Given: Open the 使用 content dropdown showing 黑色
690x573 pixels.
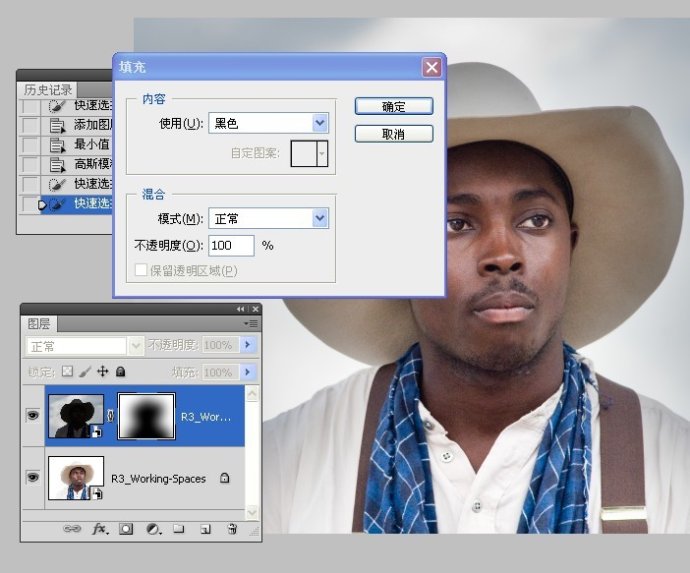Looking at the screenshot, I should [x=320, y=123].
